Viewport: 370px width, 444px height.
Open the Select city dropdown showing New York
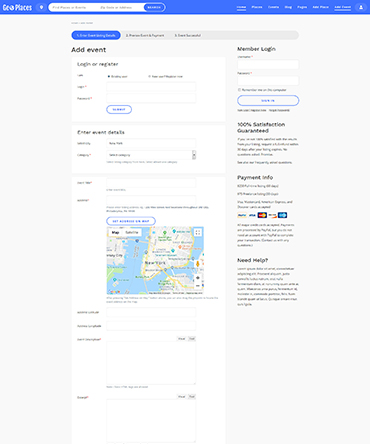(x=151, y=143)
